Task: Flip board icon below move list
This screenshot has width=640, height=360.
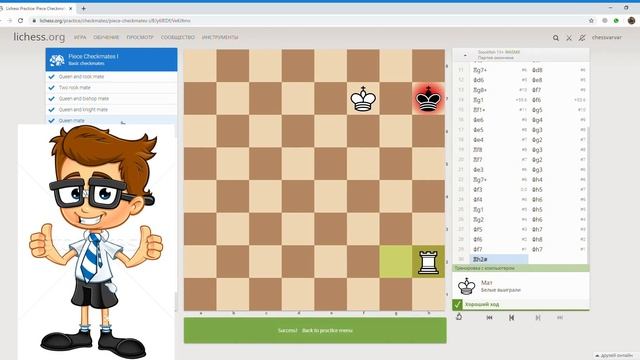Action: click(x=459, y=317)
